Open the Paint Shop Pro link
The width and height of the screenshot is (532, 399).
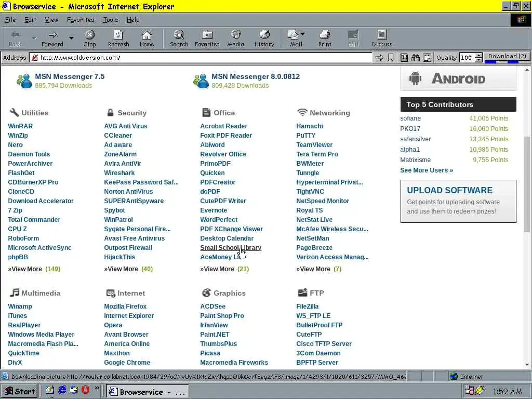(222, 316)
